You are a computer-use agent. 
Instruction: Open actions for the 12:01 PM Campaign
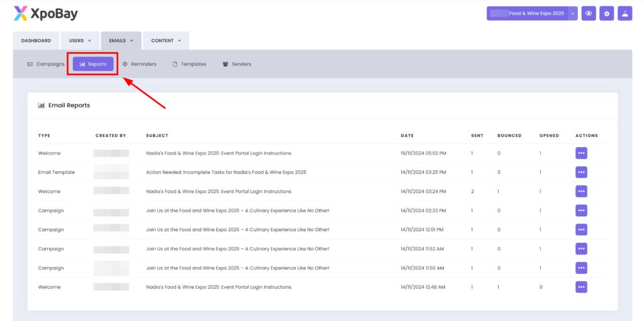click(x=581, y=230)
